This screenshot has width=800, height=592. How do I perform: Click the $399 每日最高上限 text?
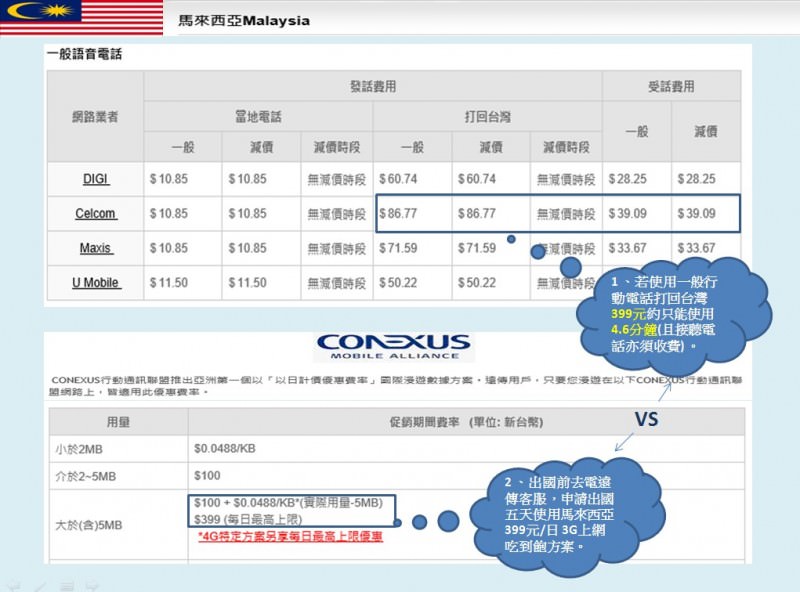[248, 520]
